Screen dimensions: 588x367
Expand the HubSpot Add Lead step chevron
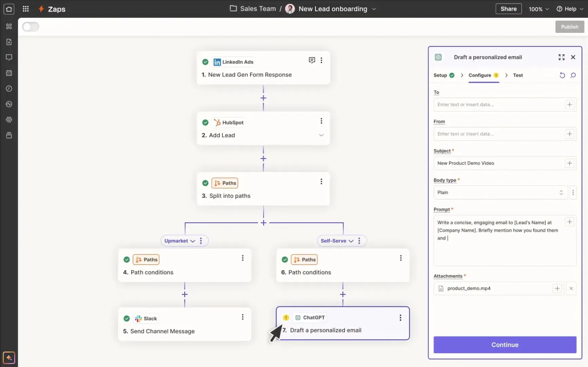[x=321, y=135]
